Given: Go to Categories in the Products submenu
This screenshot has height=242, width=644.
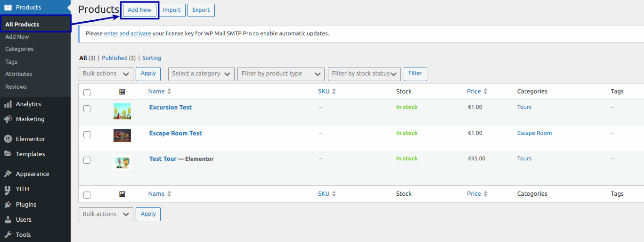Looking at the screenshot, I should [x=19, y=49].
